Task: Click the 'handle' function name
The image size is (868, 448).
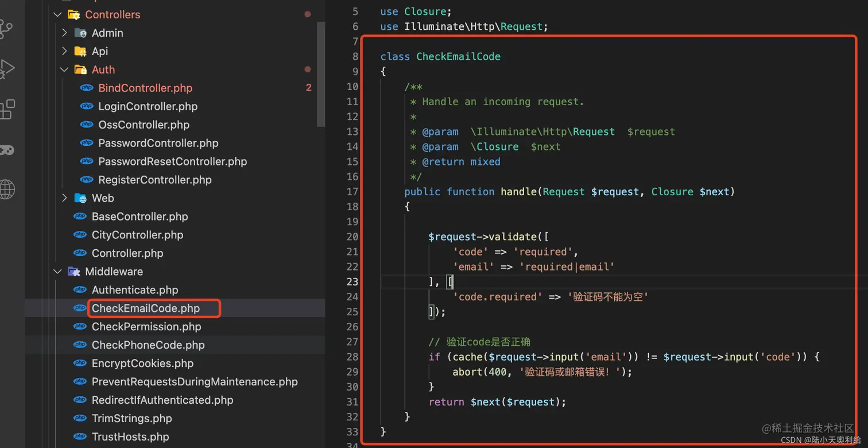Action: (x=518, y=191)
